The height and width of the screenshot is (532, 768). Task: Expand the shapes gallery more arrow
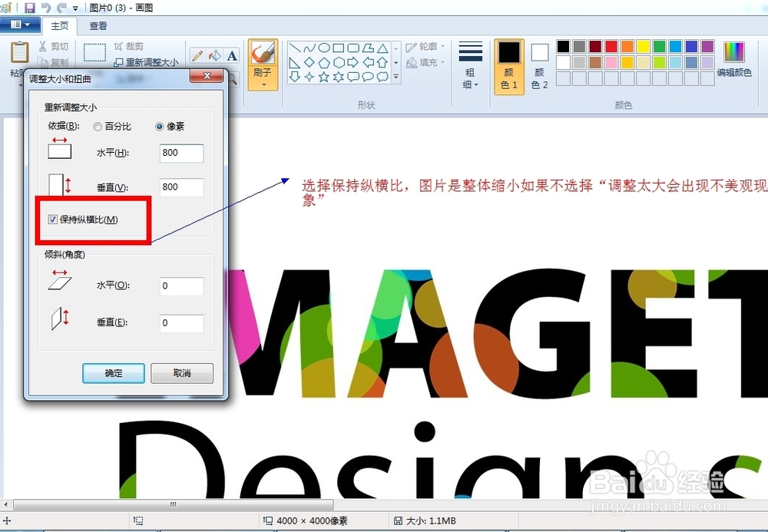point(396,77)
